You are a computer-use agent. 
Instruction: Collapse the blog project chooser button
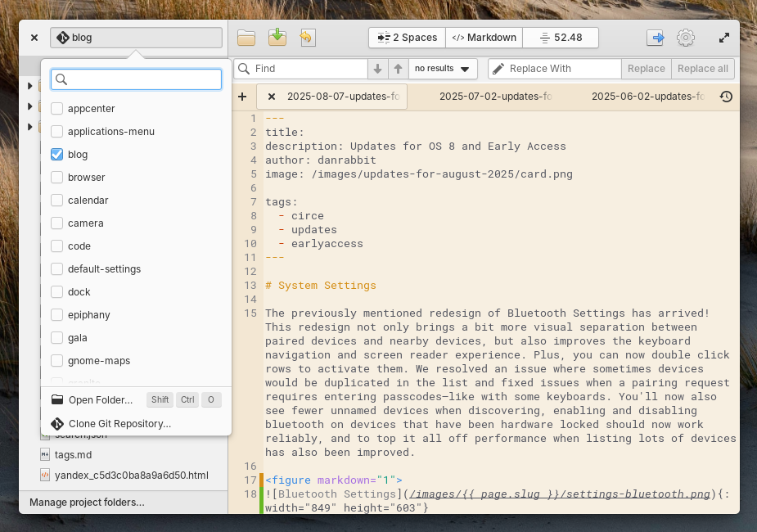[136, 38]
